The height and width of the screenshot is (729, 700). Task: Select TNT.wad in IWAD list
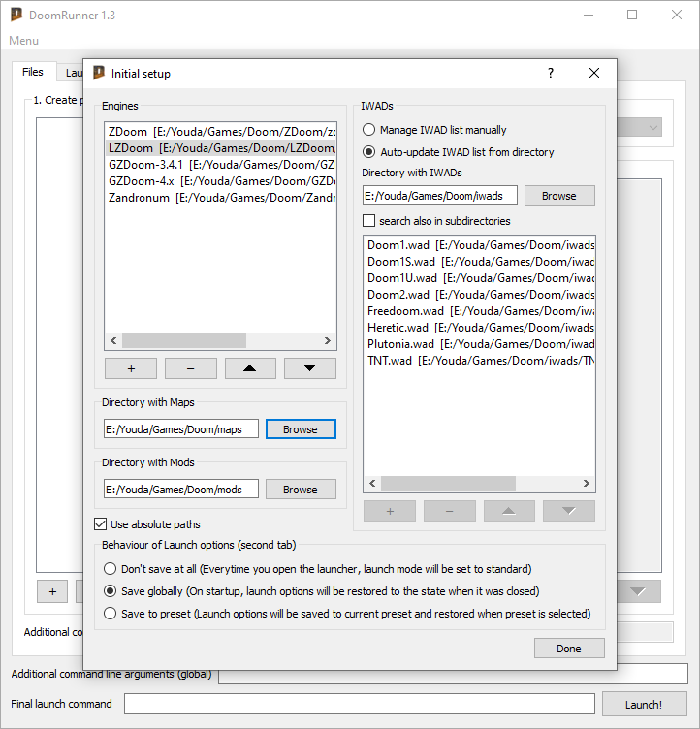(480, 361)
